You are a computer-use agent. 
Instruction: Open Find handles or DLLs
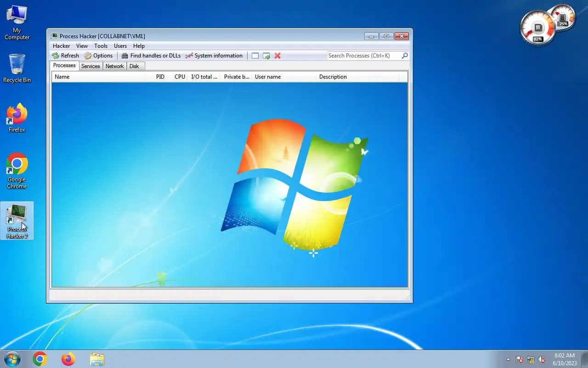(x=151, y=56)
